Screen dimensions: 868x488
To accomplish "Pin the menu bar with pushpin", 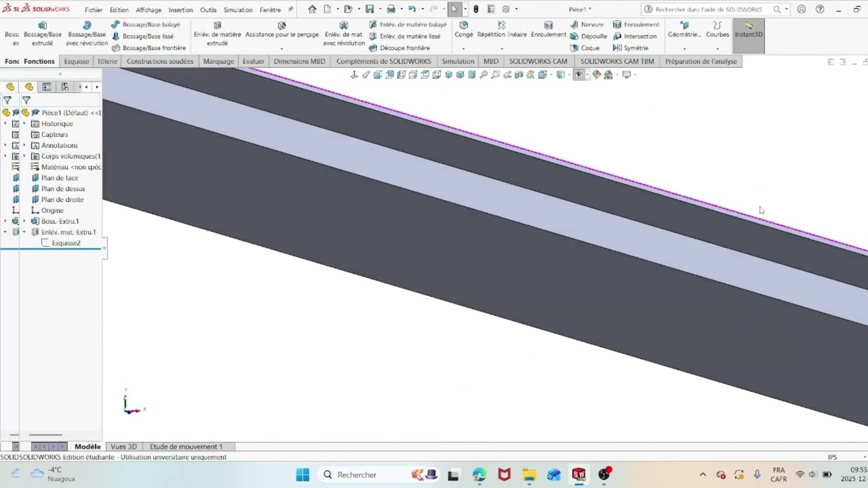I will click(291, 9).
